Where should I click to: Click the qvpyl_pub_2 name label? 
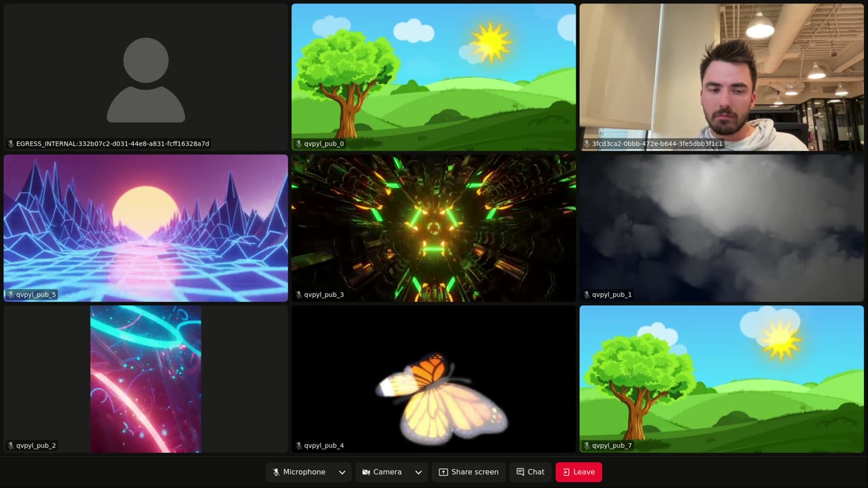tap(36, 445)
